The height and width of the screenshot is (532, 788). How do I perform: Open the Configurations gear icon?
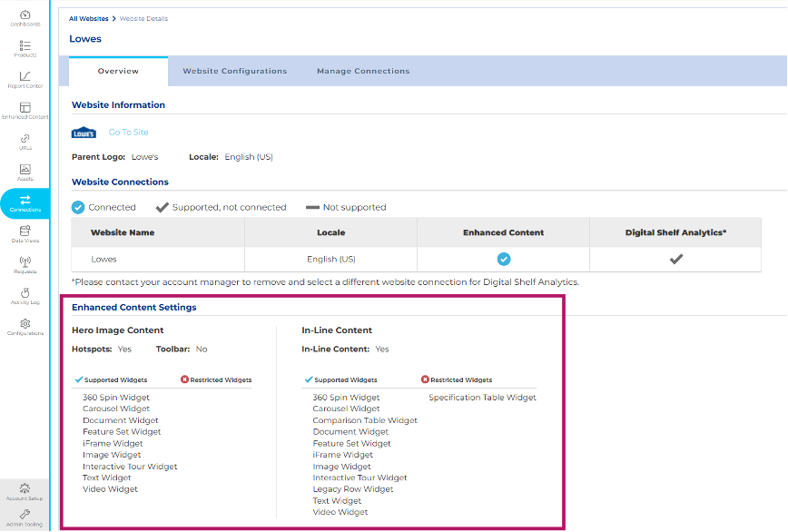point(25,323)
